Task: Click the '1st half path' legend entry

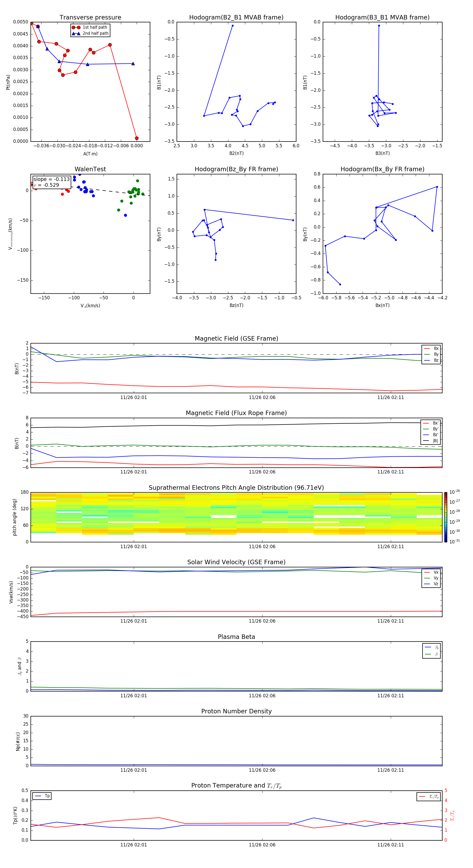Action: (x=90, y=27)
